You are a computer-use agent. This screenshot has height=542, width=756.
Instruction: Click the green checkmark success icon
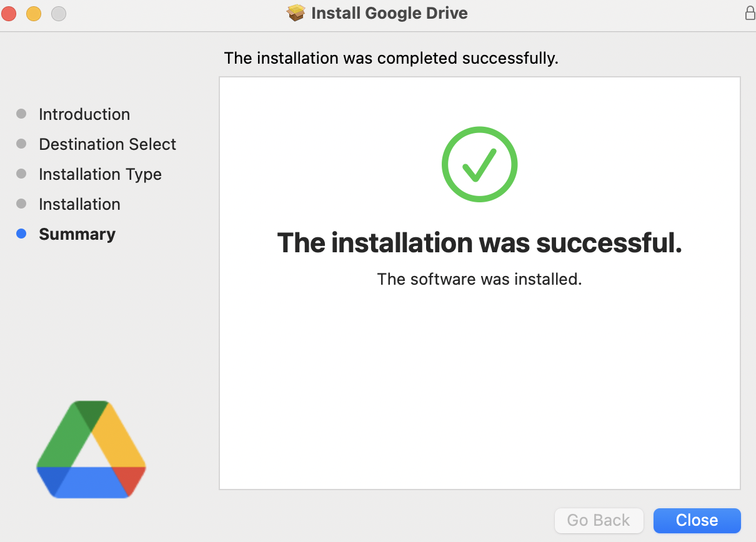[479, 164]
